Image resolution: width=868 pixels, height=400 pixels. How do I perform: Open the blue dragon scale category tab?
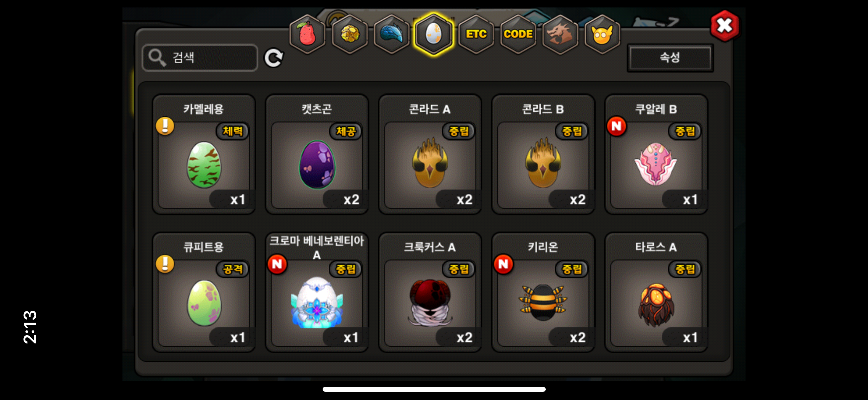392,34
